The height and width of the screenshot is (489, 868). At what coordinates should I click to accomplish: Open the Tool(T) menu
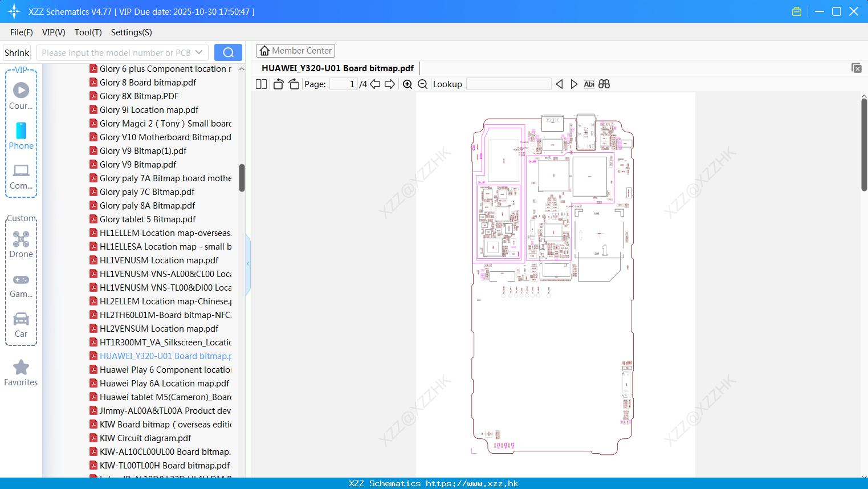(x=88, y=32)
